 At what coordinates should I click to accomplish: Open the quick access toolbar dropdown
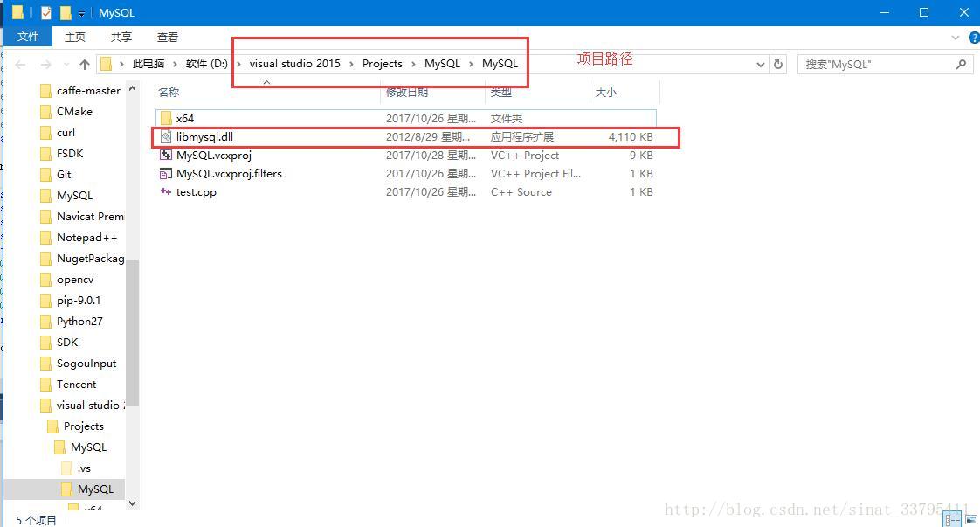click(81, 13)
